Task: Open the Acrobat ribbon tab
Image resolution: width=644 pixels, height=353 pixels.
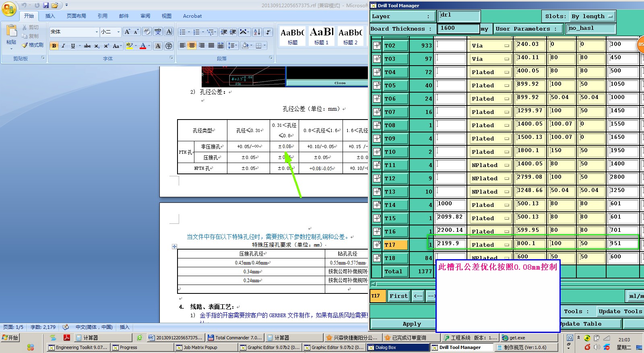Action: click(x=192, y=16)
